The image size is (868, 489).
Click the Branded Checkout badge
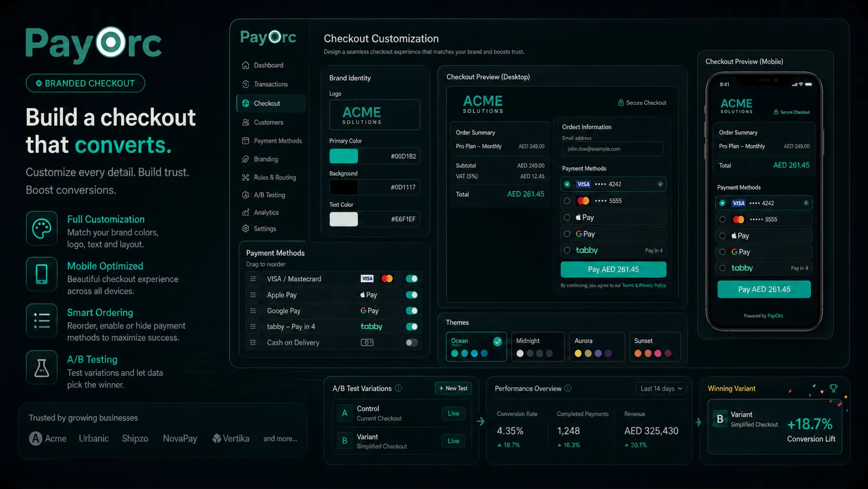(x=85, y=83)
